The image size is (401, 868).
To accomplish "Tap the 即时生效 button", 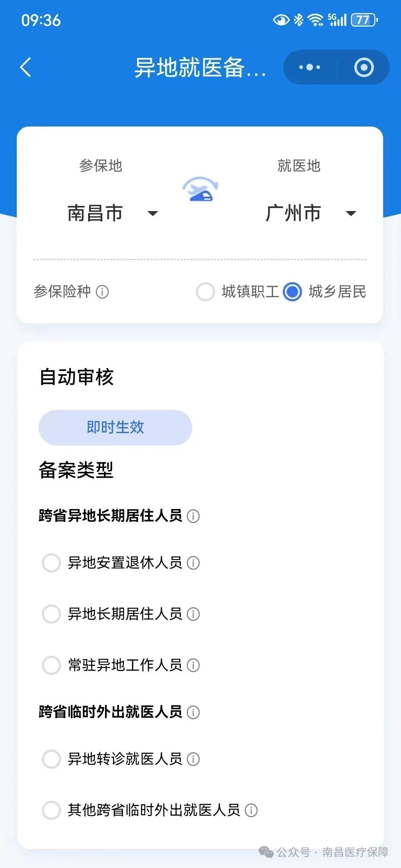I will tap(115, 427).
